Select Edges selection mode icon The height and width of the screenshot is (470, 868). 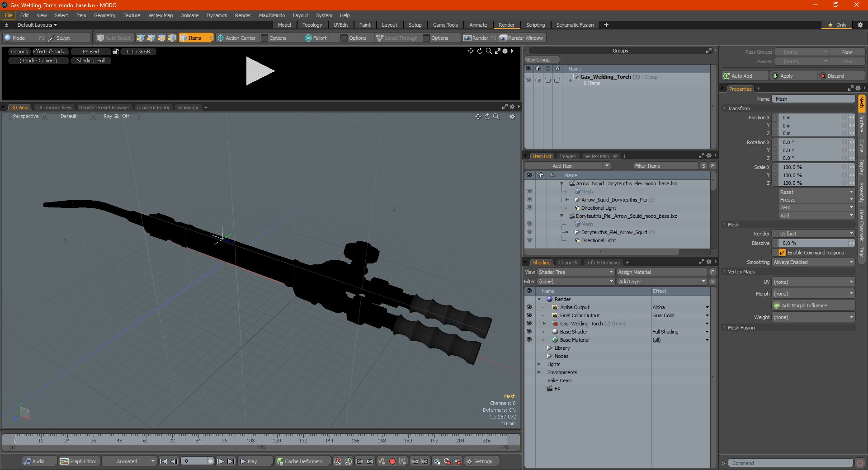pyautogui.click(x=151, y=38)
